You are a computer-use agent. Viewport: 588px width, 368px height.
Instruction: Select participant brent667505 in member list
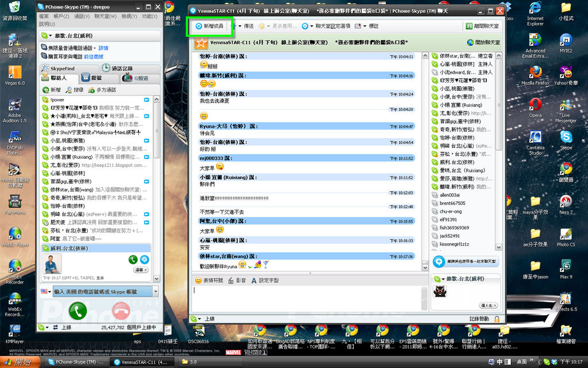point(463,204)
